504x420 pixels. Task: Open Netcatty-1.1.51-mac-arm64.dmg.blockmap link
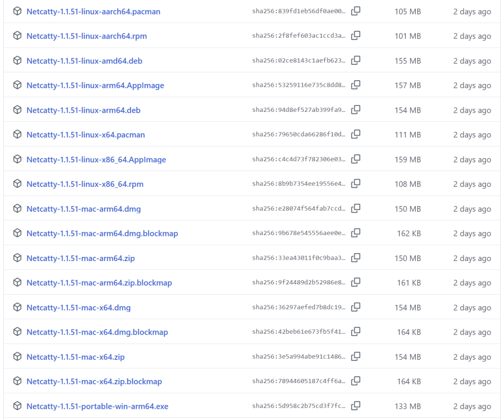102,234
